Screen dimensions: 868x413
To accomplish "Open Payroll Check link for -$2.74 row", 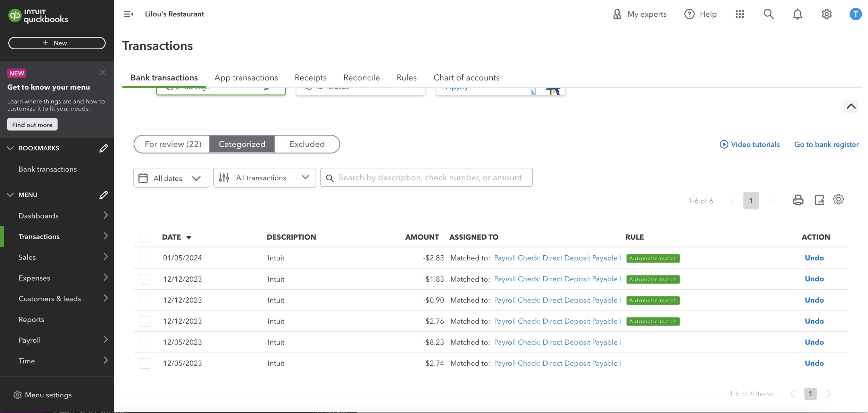I will pos(557,363).
